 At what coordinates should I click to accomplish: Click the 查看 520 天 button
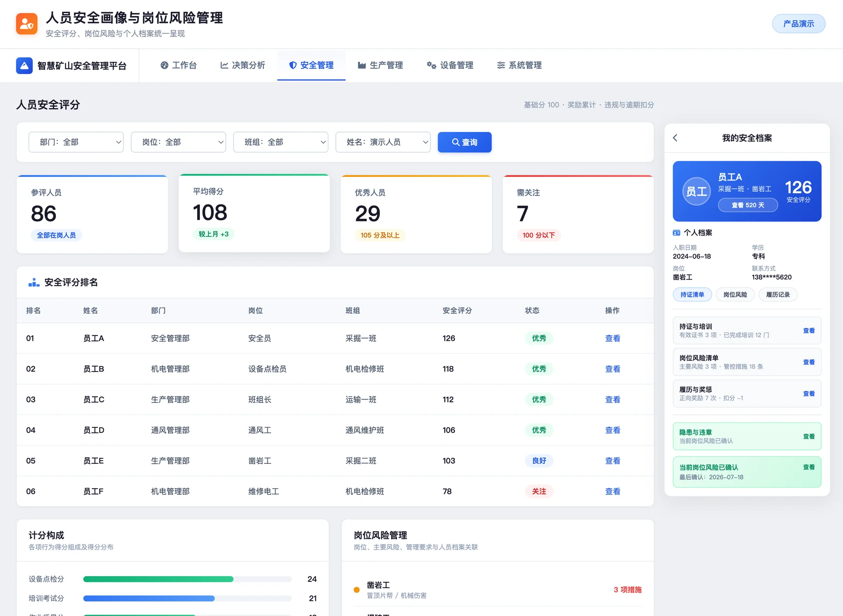click(748, 205)
